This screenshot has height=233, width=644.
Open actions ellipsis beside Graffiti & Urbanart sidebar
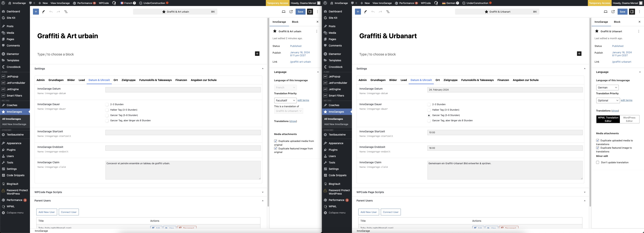click(x=639, y=31)
